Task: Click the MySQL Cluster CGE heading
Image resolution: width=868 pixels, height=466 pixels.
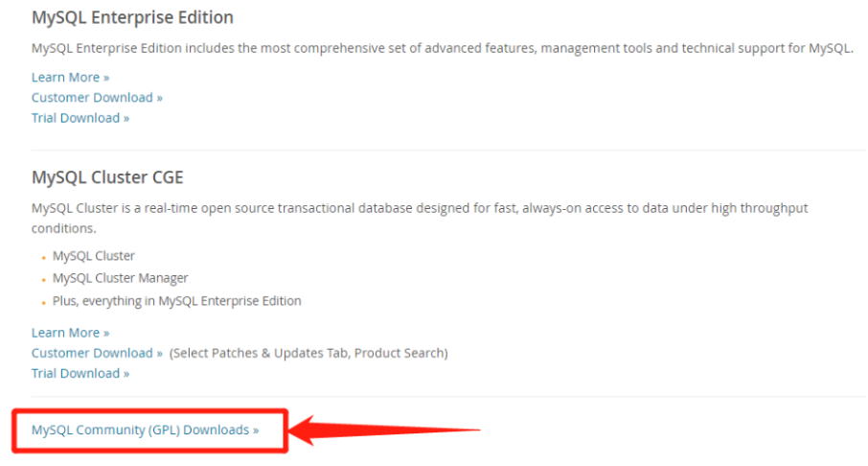Action: [x=107, y=177]
